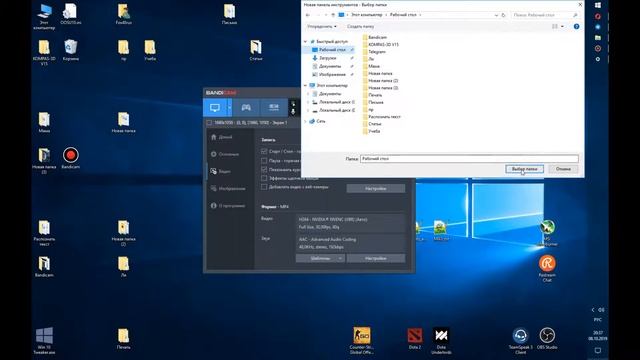
Task: Open the Учеба folder on the desktop
Action: tap(150, 50)
